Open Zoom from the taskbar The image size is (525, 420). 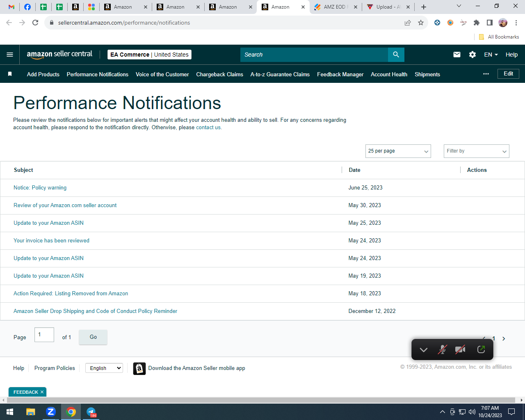(51, 412)
